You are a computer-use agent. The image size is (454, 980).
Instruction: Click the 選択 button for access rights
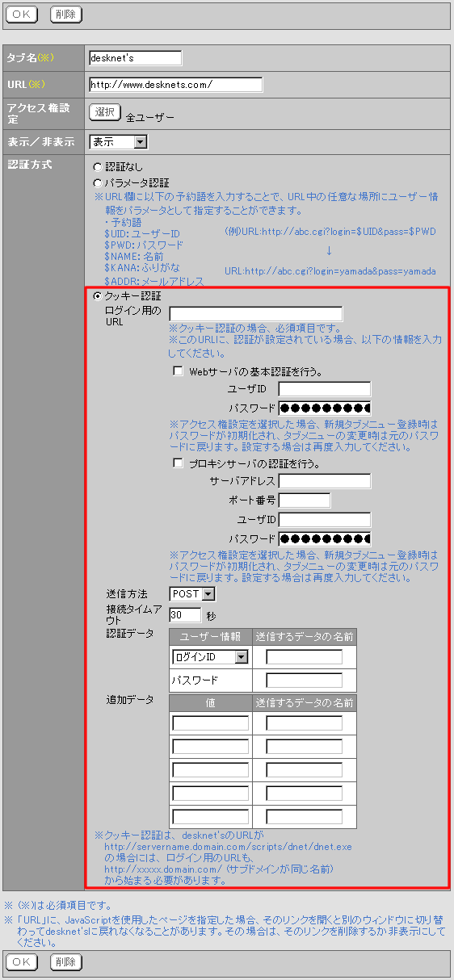[x=105, y=112]
